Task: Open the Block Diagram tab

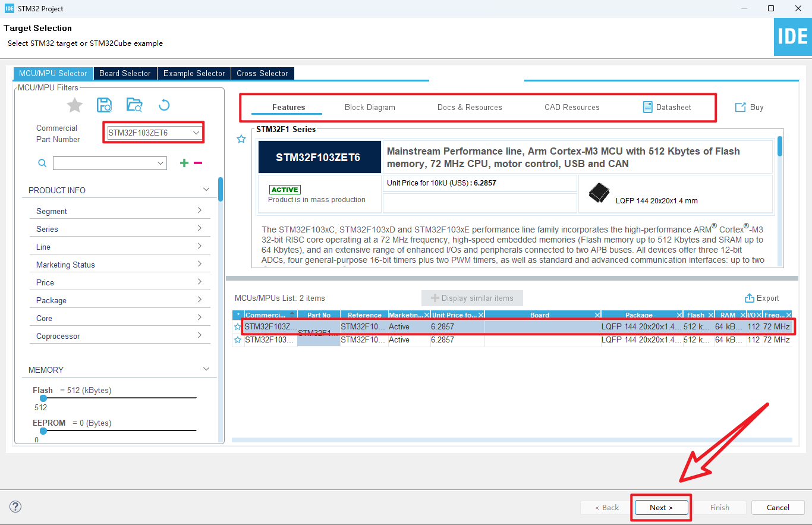Action: tap(370, 108)
